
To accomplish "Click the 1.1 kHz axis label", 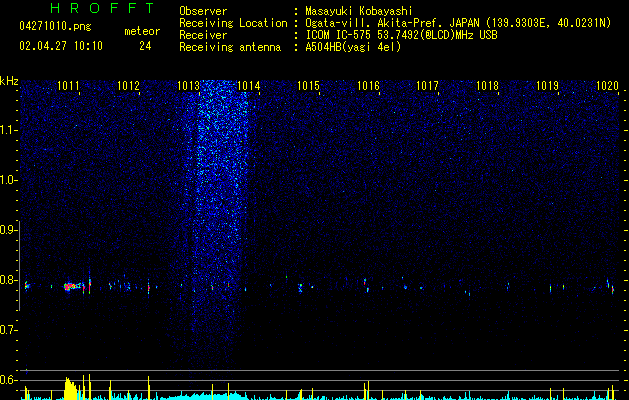I will click(8, 130).
